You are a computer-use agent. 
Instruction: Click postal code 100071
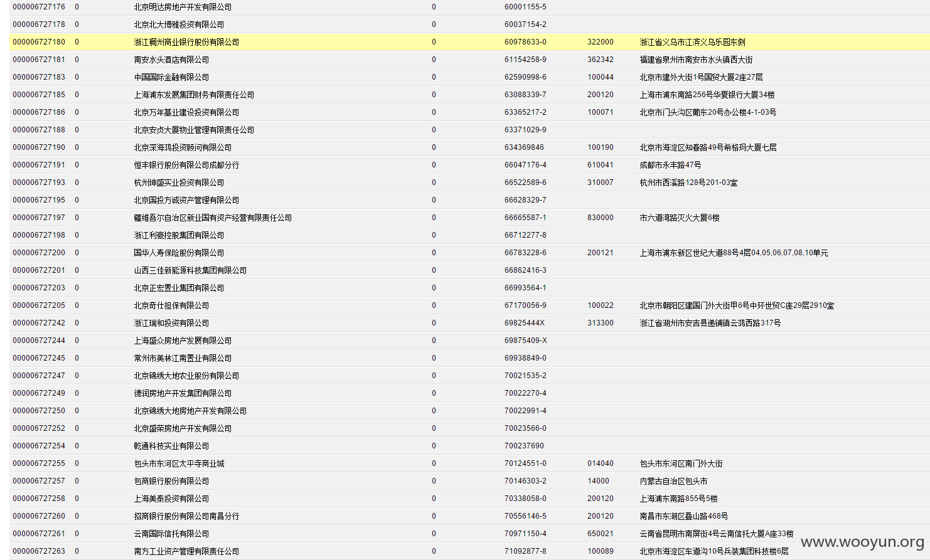pos(601,112)
